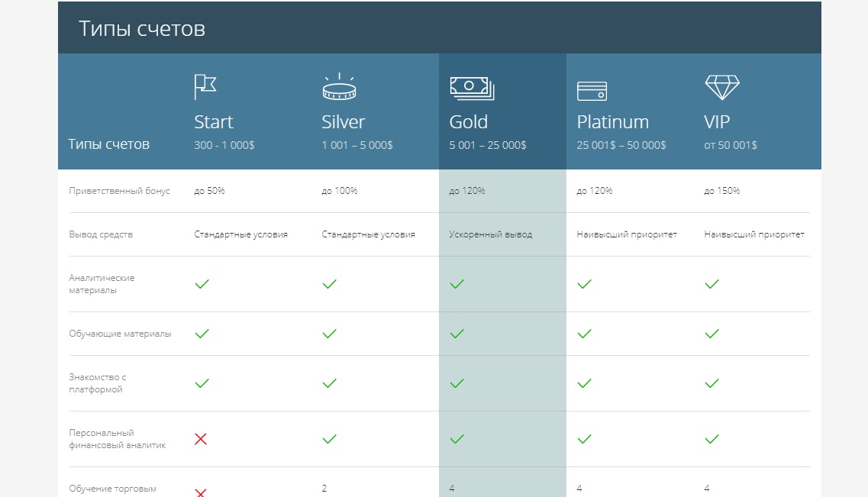The height and width of the screenshot is (497, 868).
Task: Click the Start account flag icon
Action: [x=205, y=87]
